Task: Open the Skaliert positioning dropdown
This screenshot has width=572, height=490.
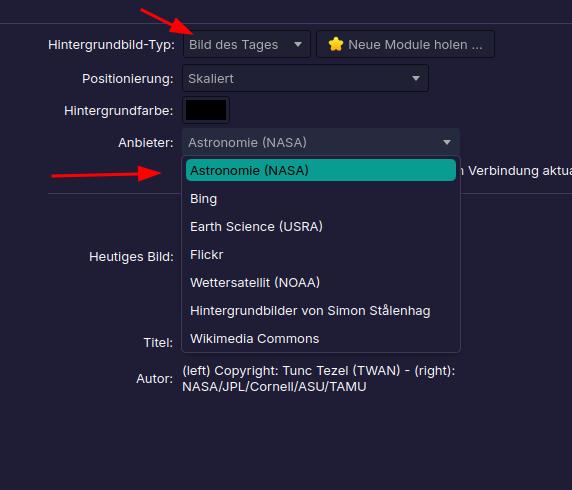Action: [305, 78]
